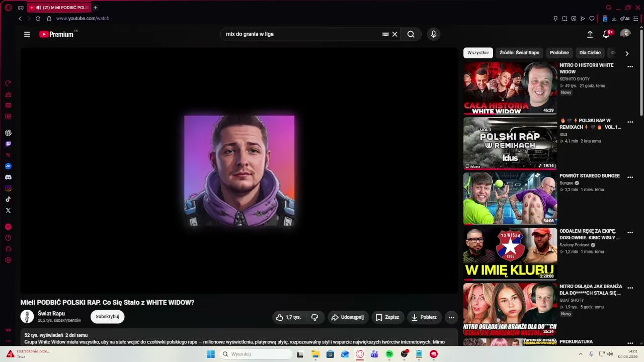Start voice search with microphone
644x362 pixels.
(434, 34)
